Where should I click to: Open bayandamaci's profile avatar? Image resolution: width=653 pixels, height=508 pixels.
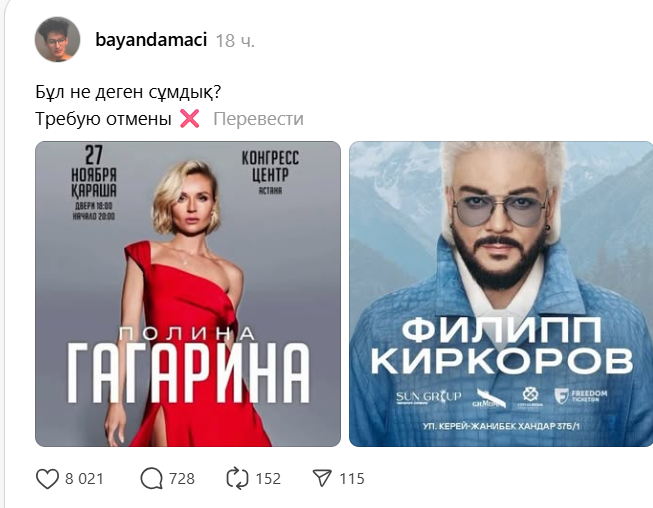(57, 40)
